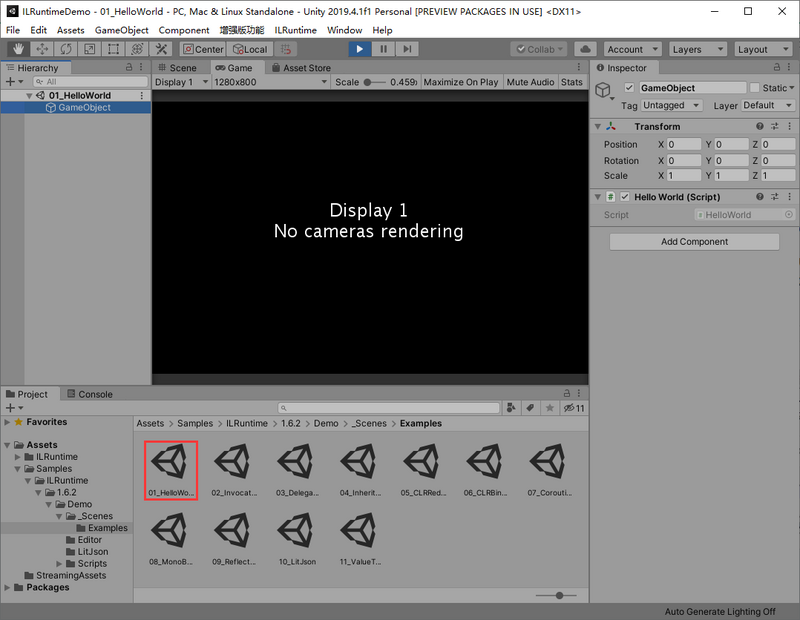The height and width of the screenshot is (620, 800).
Task: Click the Add Component button
Action: pyautogui.click(x=694, y=241)
